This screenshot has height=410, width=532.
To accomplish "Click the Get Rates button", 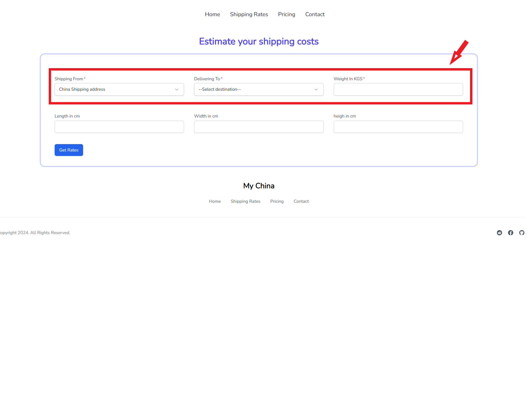I will pos(69,150).
